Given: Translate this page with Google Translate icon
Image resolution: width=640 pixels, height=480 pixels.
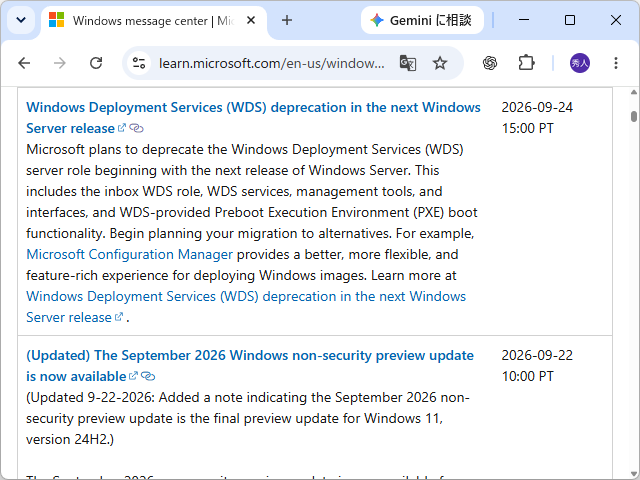Looking at the screenshot, I should coord(407,63).
